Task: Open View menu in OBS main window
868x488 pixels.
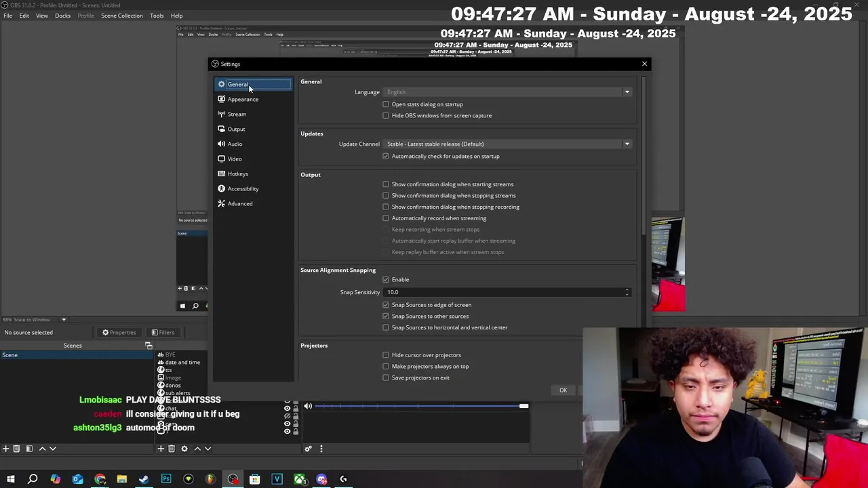Action: click(x=41, y=16)
